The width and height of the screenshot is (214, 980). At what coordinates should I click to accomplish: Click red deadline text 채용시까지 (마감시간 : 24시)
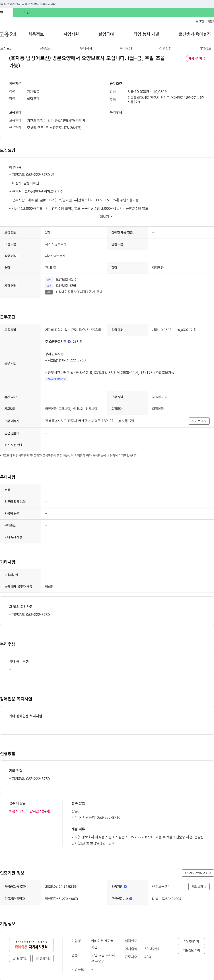[30, 811]
